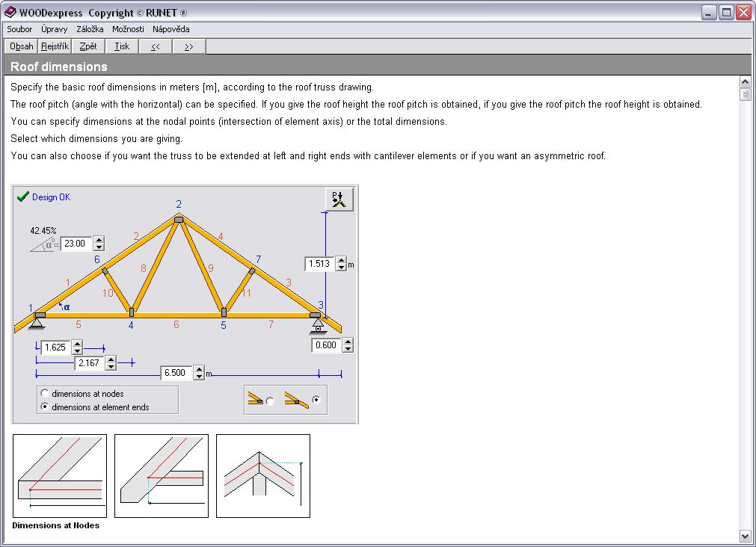Viewport: 756px width, 547px height.
Task: Select the 'dimensions at nodes' radio button
Action: (x=45, y=394)
